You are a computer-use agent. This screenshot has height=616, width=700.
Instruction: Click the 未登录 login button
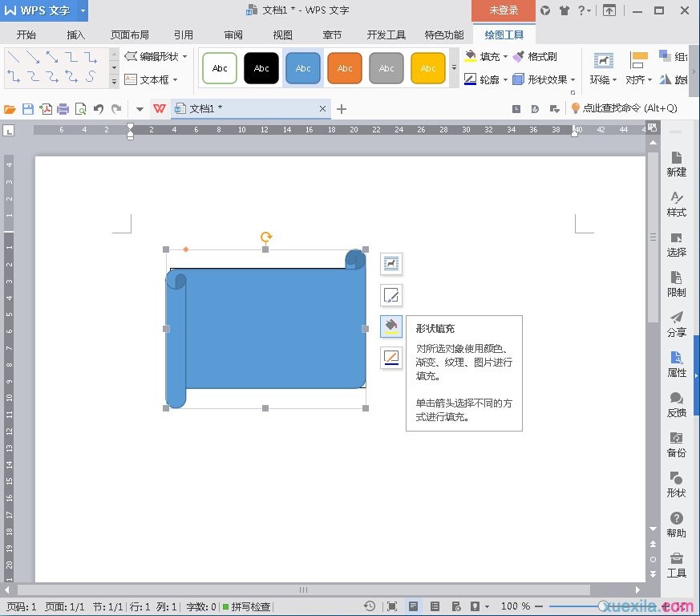pyautogui.click(x=503, y=11)
